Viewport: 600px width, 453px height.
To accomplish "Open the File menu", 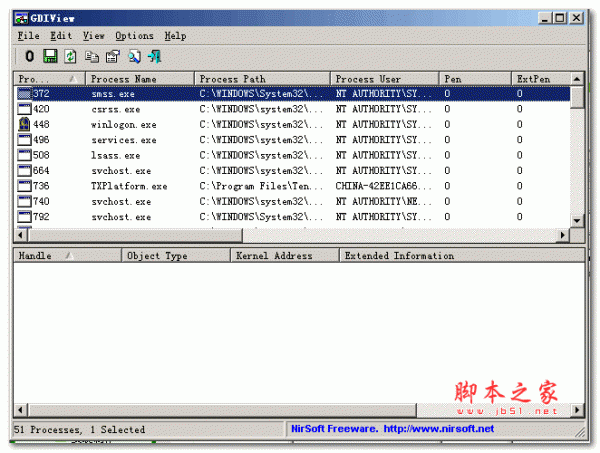I will [x=28, y=36].
